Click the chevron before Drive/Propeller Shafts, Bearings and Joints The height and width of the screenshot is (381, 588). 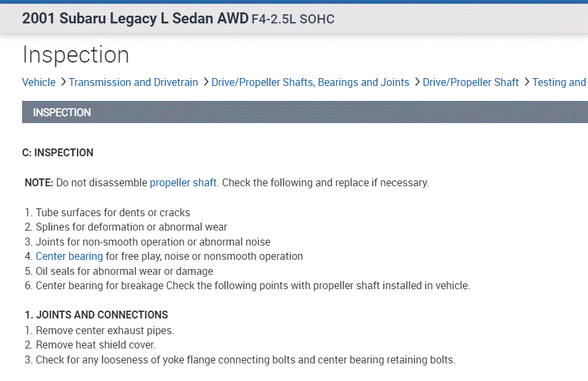[206, 82]
